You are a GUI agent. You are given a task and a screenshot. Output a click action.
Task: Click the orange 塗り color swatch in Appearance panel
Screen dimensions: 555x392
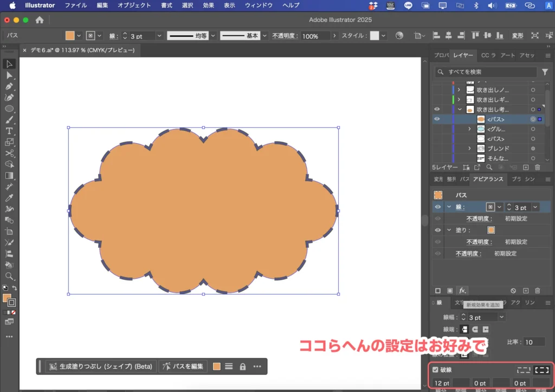(x=491, y=229)
